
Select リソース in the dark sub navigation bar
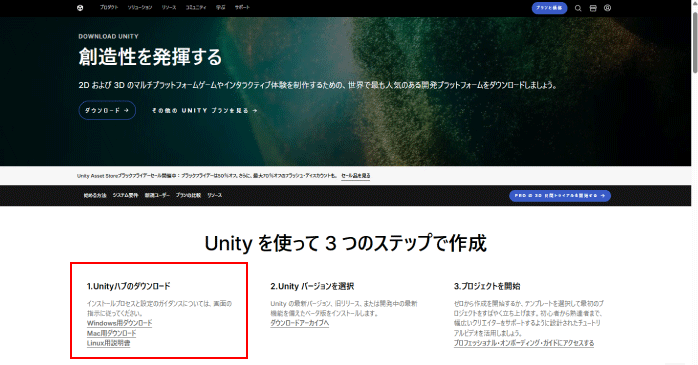tap(215, 195)
